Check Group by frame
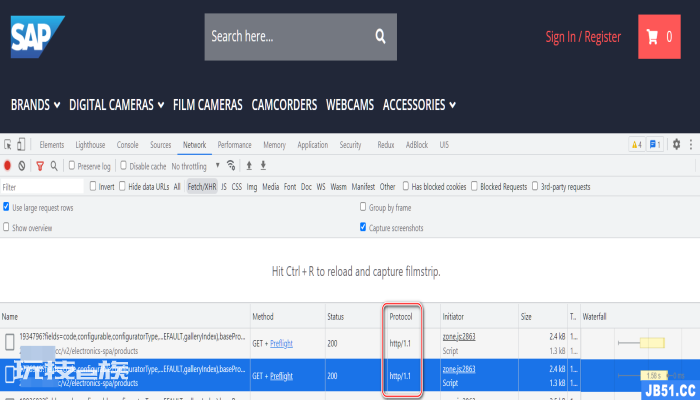 tap(363, 207)
